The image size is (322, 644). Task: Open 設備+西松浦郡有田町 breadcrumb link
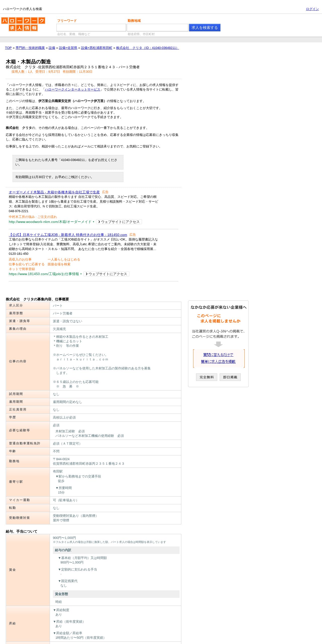97,48
